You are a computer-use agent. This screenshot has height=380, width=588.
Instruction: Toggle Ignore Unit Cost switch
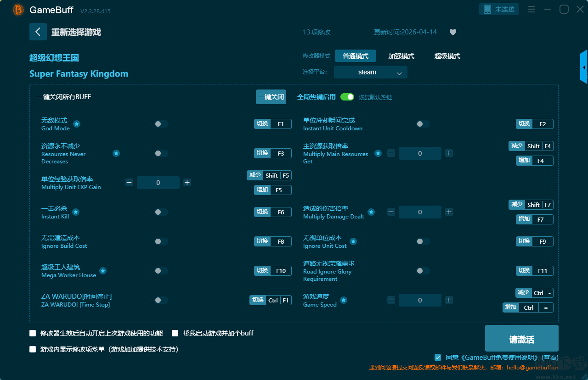click(x=423, y=241)
